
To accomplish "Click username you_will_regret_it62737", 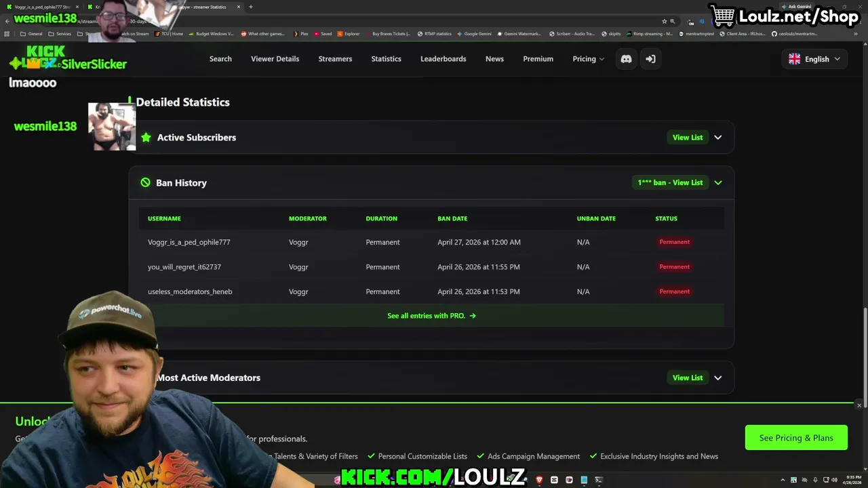I will coord(184,267).
